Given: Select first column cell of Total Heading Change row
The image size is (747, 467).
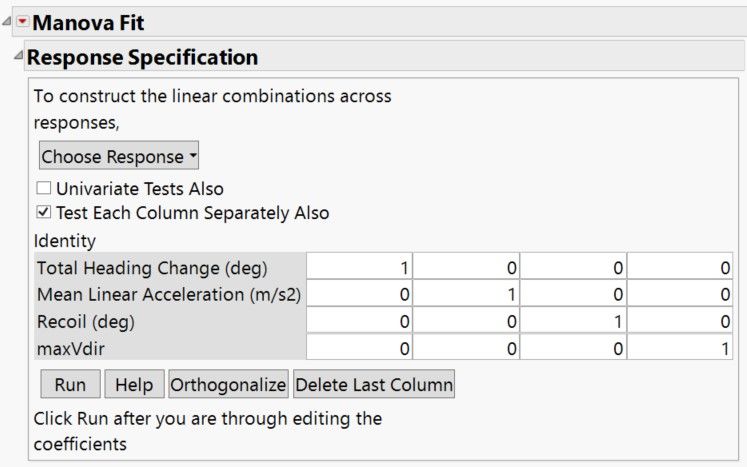Looking at the screenshot, I should coord(359,267).
